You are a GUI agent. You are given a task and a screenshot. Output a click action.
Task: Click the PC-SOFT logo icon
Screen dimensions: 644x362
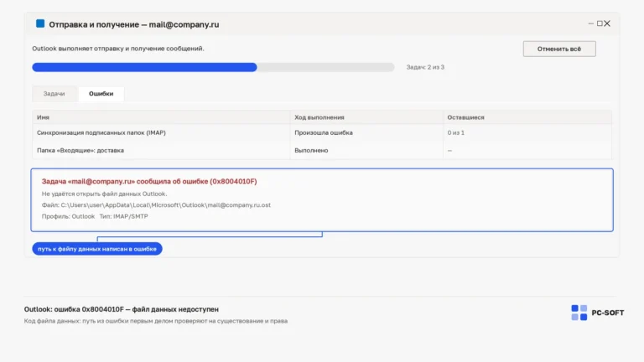coord(579,313)
